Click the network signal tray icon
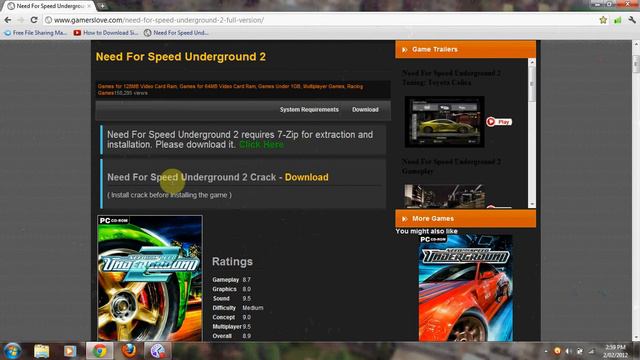The image size is (640, 360). click(591, 351)
